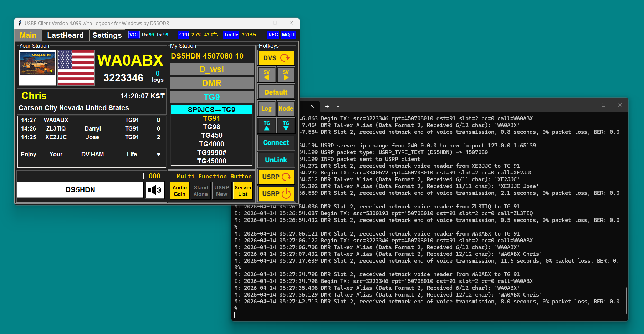Click the VOL indicator in status bar
Screen dimensions: 644x334
(134, 35)
